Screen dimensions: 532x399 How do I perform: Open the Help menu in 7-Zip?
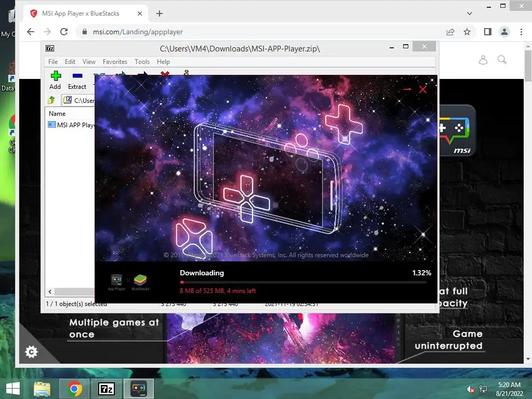[163, 62]
